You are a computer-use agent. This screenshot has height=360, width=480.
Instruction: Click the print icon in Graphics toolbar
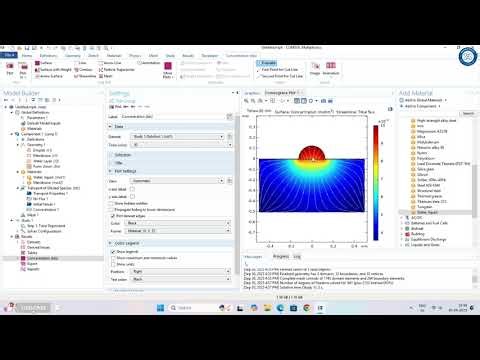point(330,101)
